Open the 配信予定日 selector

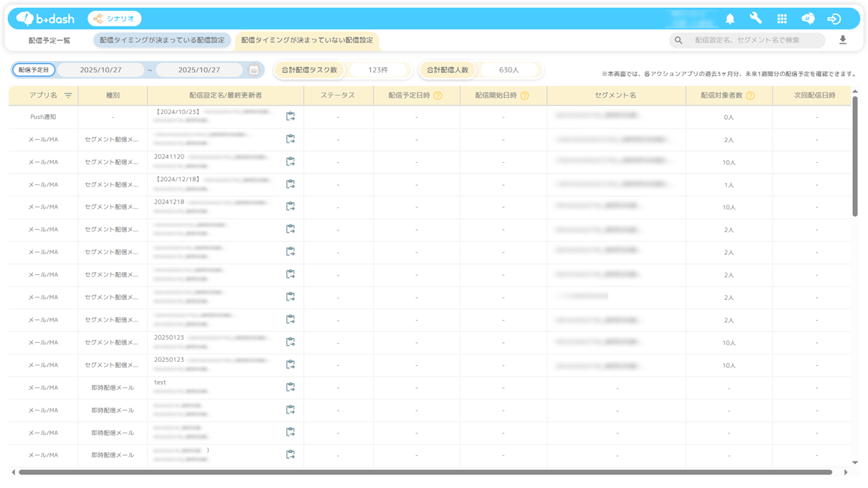pos(34,70)
